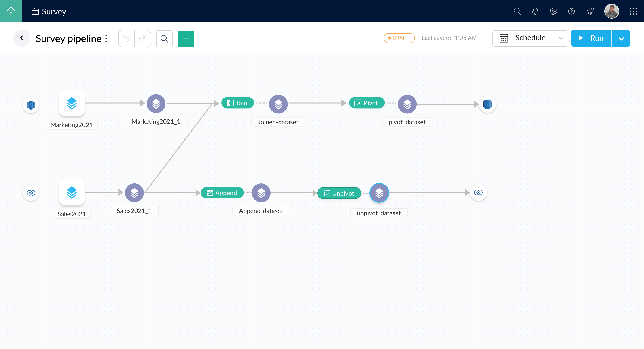Open pipeline search with magnifier icon
This screenshot has width=644, height=349.
164,38
